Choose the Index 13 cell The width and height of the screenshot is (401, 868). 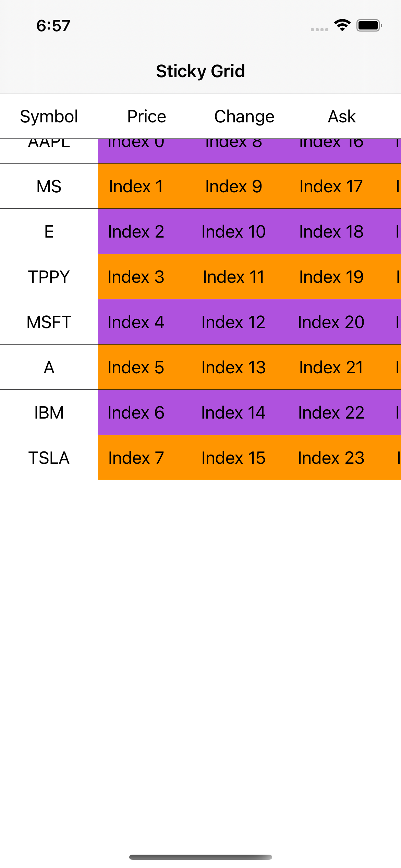click(x=233, y=367)
